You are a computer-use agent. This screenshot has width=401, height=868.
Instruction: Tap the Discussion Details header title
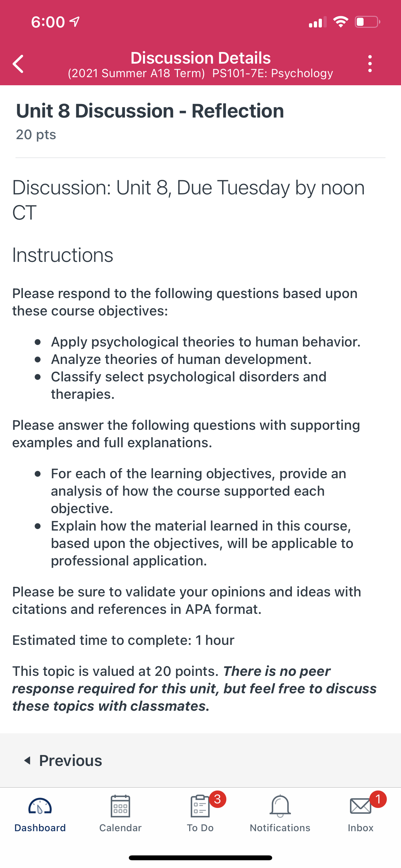[x=200, y=57]
